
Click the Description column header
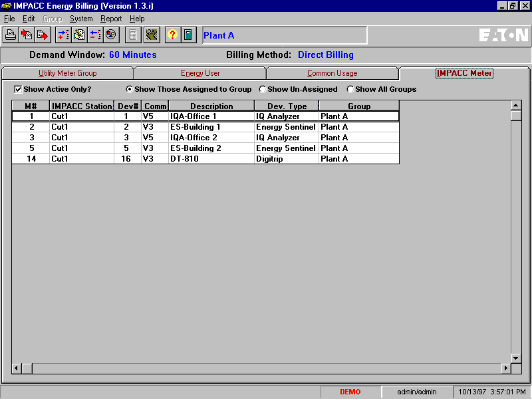coord(211,106)
